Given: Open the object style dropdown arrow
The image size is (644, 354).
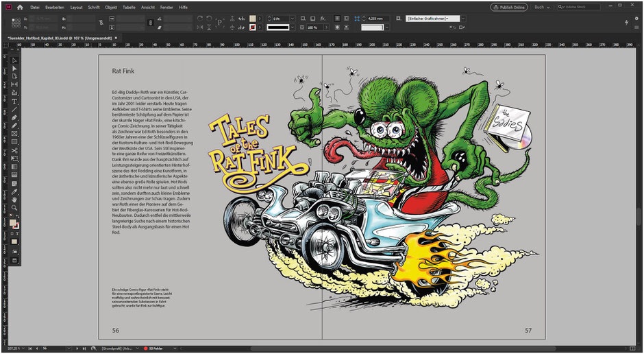Looking at the screenshot, I should pyautogui.click(x=463, y=19).
